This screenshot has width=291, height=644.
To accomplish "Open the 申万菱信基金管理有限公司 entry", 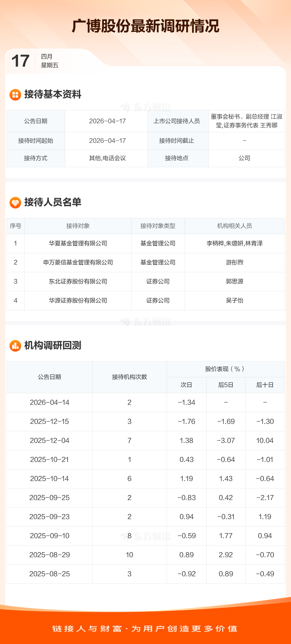I will [78, 262].
